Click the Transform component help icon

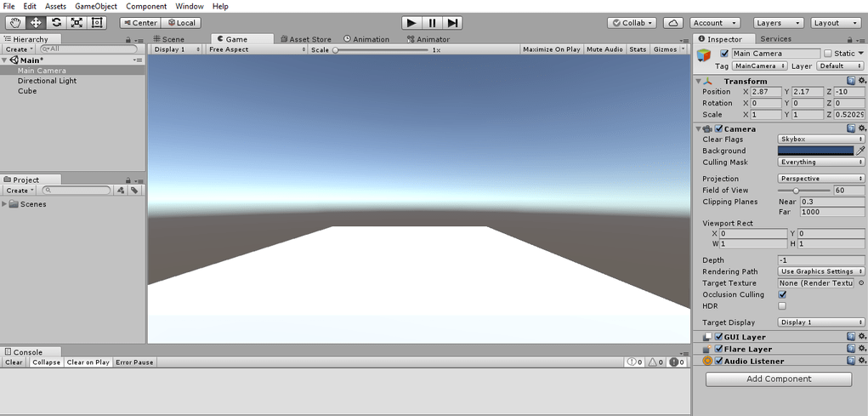pyautogui.click(x=851, y=81)
